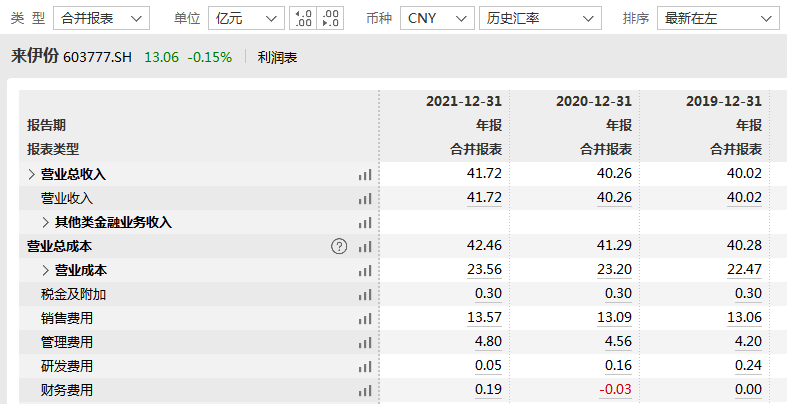787x404 pixels.
Task: Open the 单位 dropdown set to 亿元
Action: pos(241,18)
